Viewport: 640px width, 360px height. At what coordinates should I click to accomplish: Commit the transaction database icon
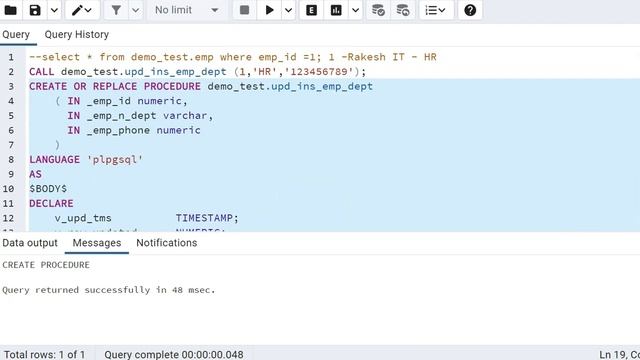pyautogui.click(x=378, y=10)
